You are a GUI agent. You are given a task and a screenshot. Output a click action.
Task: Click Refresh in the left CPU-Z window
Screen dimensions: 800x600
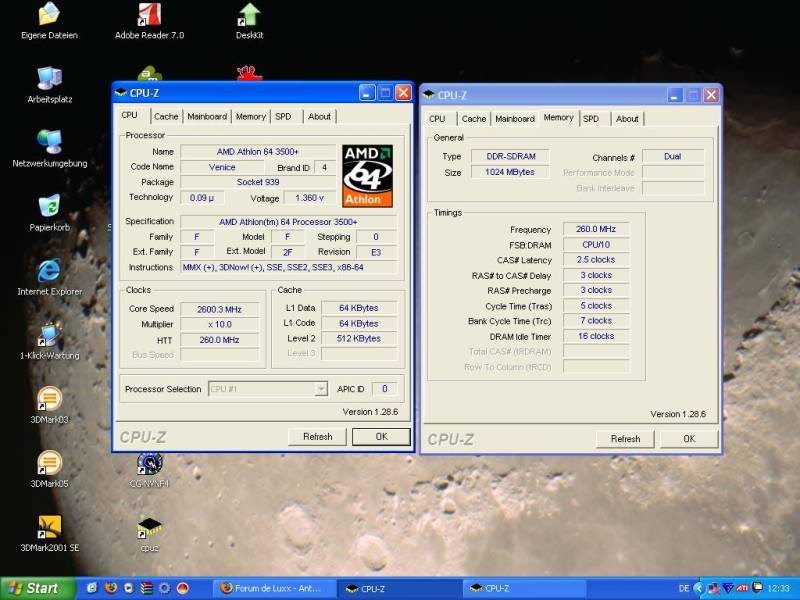[317, 437]
